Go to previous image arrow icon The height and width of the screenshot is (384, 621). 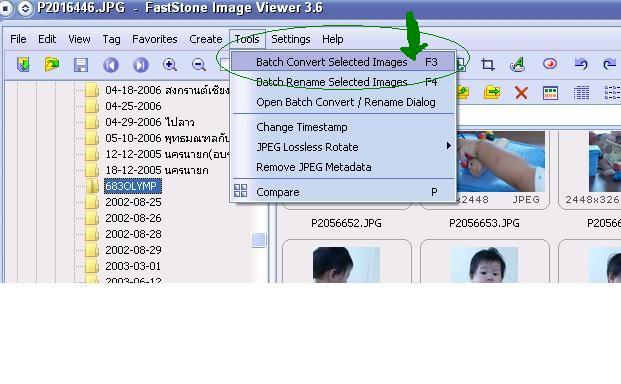111,65
